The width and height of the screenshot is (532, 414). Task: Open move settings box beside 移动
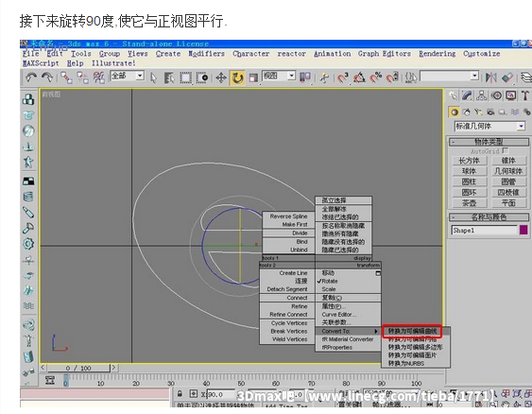point(378,273)
